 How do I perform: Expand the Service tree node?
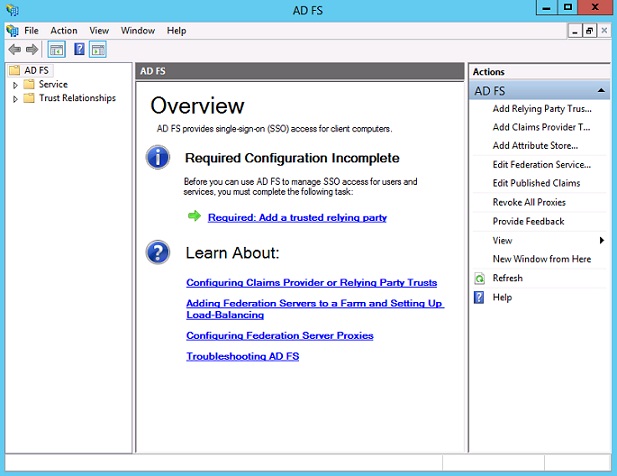click(x=15, y=85)
